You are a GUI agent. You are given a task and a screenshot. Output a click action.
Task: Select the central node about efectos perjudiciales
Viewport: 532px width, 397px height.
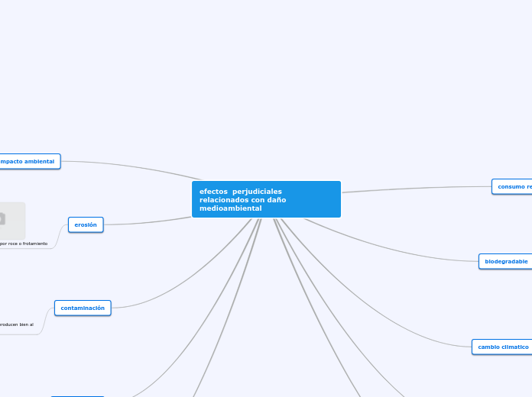pos(266,199)
